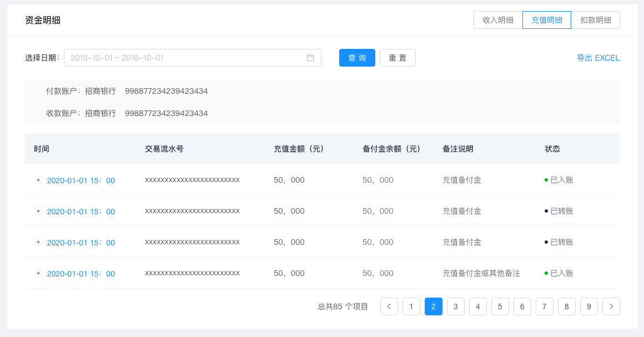Click 总共85 个项目 total count text
The image size is (644, 337).
click(343, 306)
